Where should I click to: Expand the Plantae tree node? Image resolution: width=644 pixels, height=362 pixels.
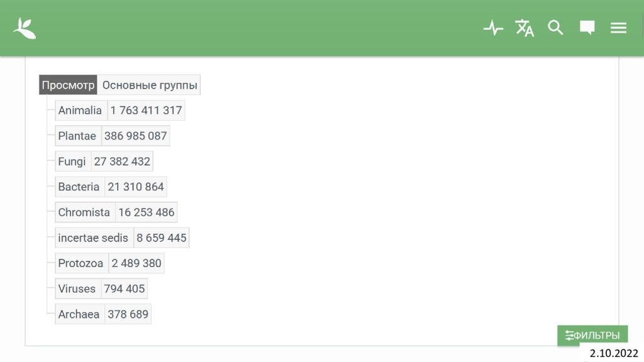click(78, 136)
